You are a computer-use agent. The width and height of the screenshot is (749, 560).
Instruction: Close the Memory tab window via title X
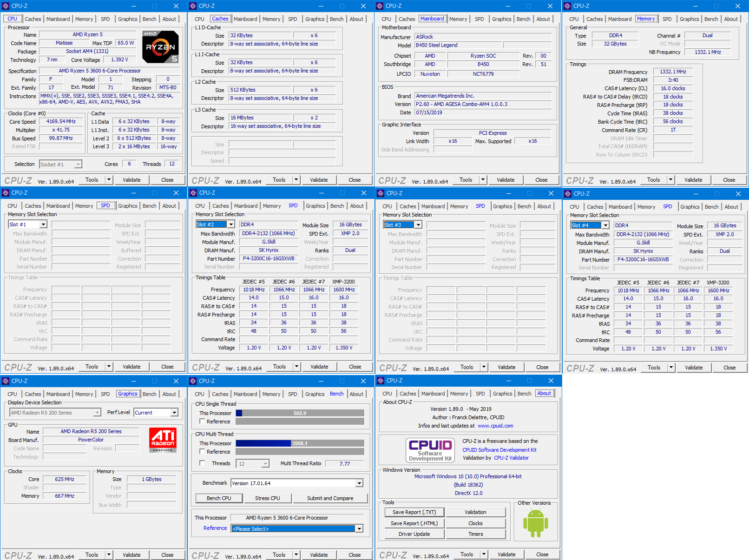tap(737, 6)
